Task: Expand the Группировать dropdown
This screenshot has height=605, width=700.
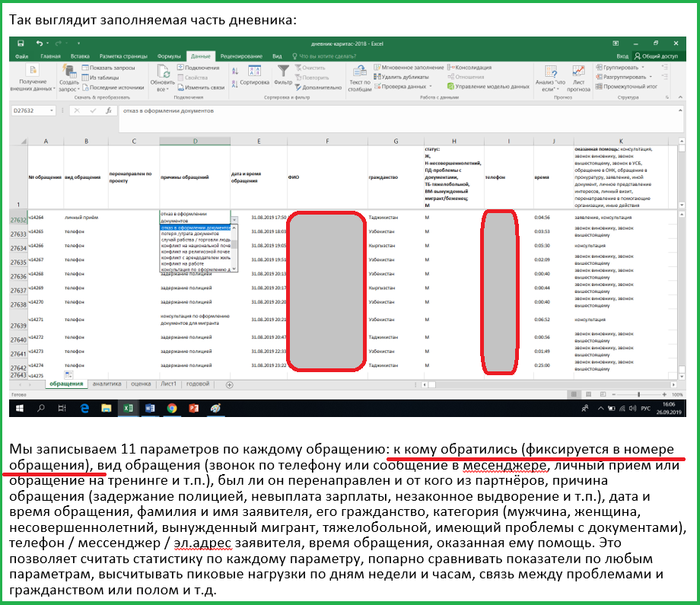Action: [x=643, y=68]
